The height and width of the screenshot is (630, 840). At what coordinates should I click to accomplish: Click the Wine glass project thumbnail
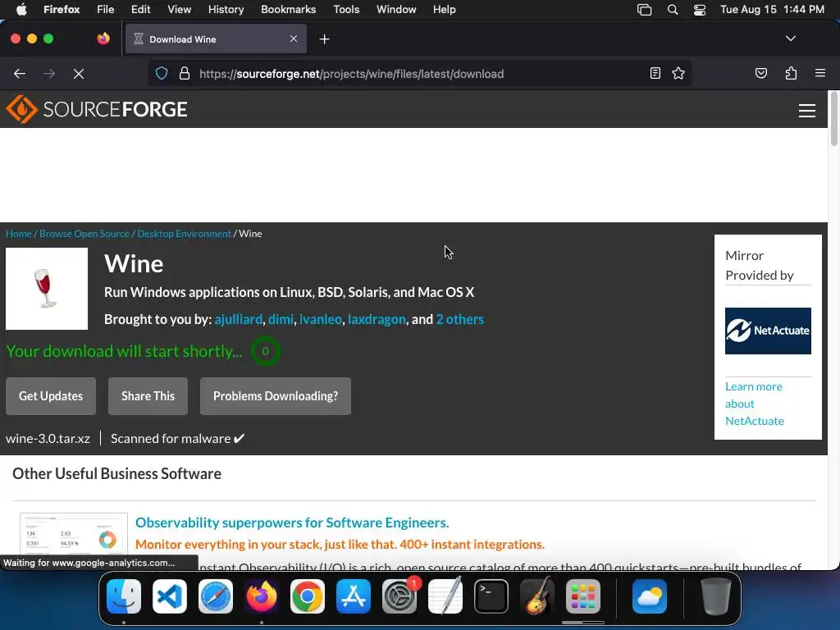point(47,289)
